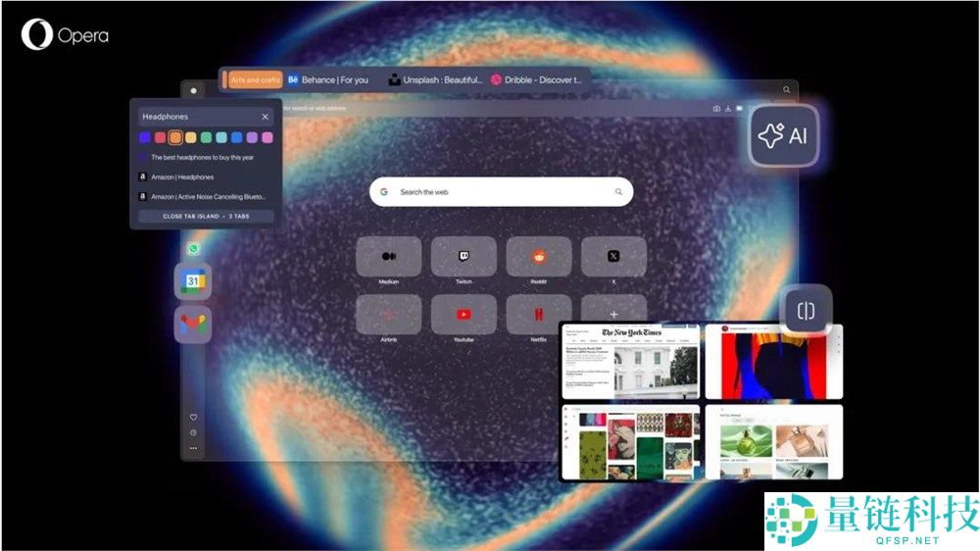This screenshot has width=980, height=551.
Task: Open the Netflix speed dial tile
Action: tap(538, 315)
